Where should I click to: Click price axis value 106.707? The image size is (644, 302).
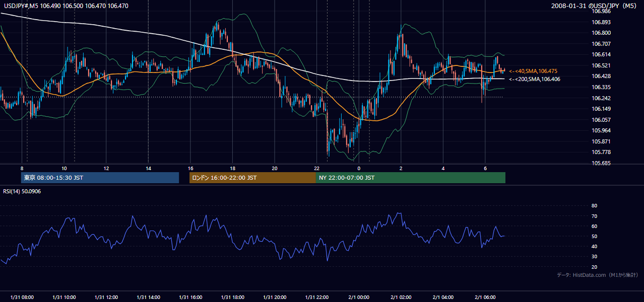pyautogui.click(x=601, y=44)
